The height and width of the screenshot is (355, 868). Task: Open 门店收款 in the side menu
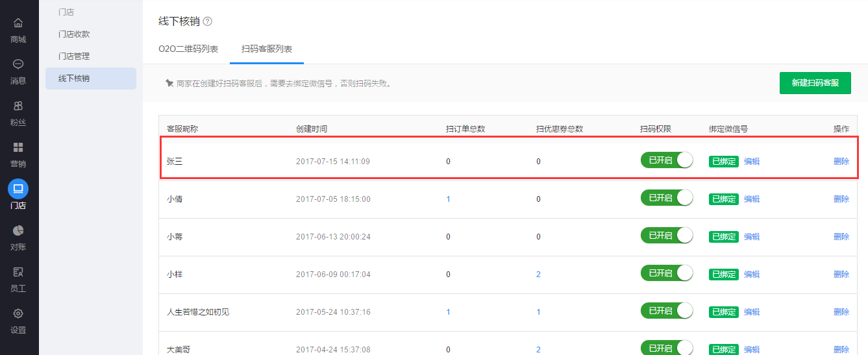point(74,34)
